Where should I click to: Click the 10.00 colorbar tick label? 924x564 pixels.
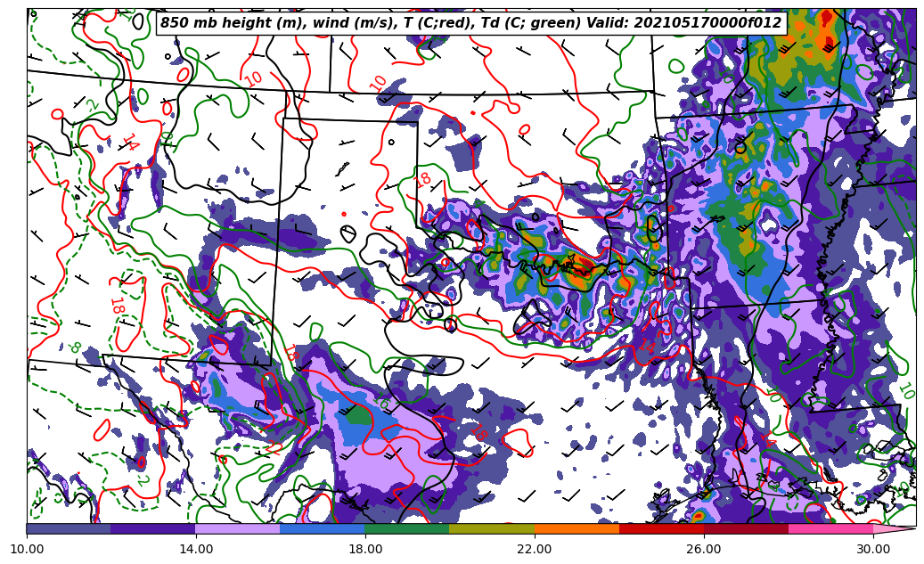point(27,549)
